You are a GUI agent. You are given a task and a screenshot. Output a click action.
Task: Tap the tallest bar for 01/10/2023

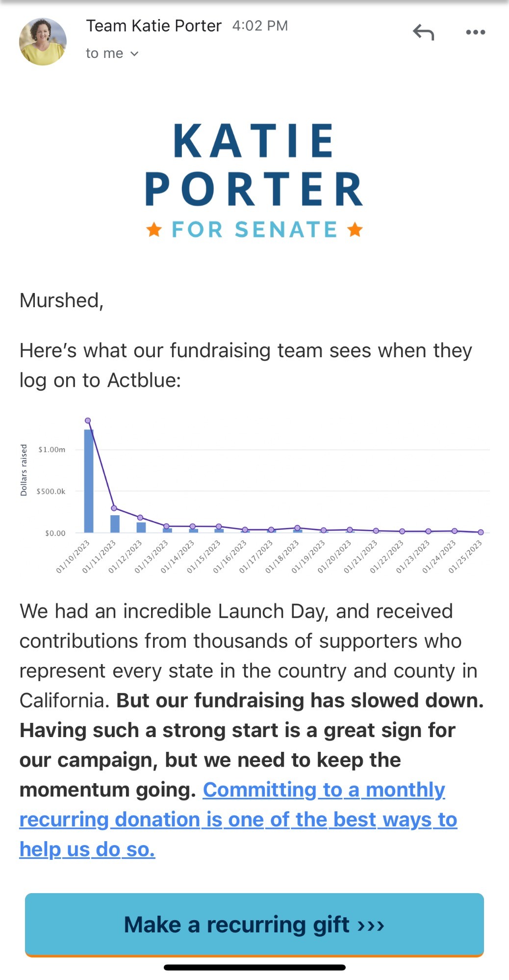[89, 481]
